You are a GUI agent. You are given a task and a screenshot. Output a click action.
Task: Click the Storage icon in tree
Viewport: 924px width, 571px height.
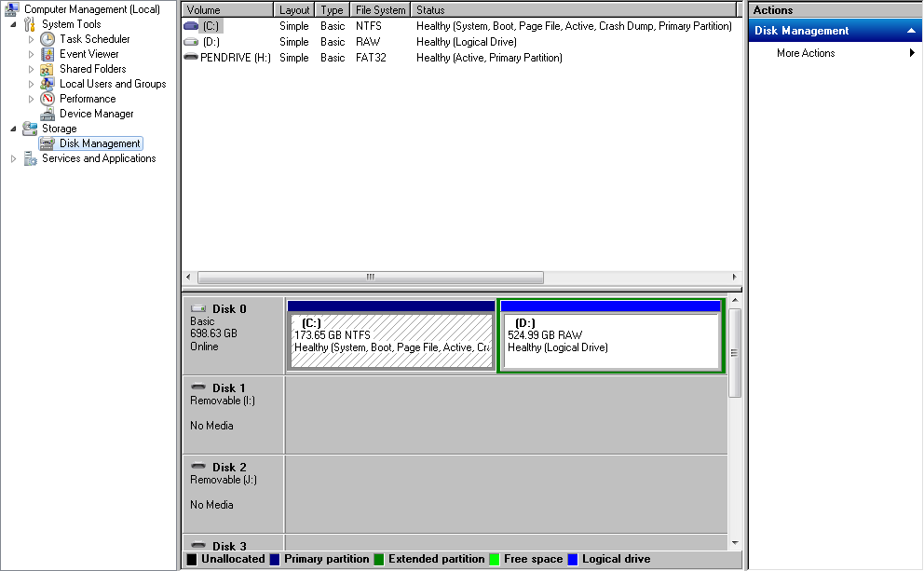tap(30, 129)
